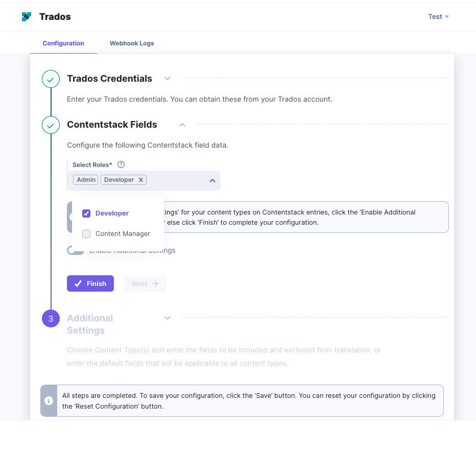Click the Trados Credentials completed step checkmark
The height and width of the screenshot is (451, 476).
coord(51,79)
